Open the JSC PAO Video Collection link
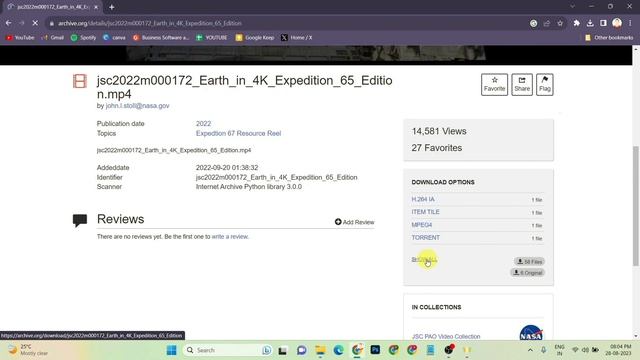This screenshot has width=640, height=360. click(446, 337)
